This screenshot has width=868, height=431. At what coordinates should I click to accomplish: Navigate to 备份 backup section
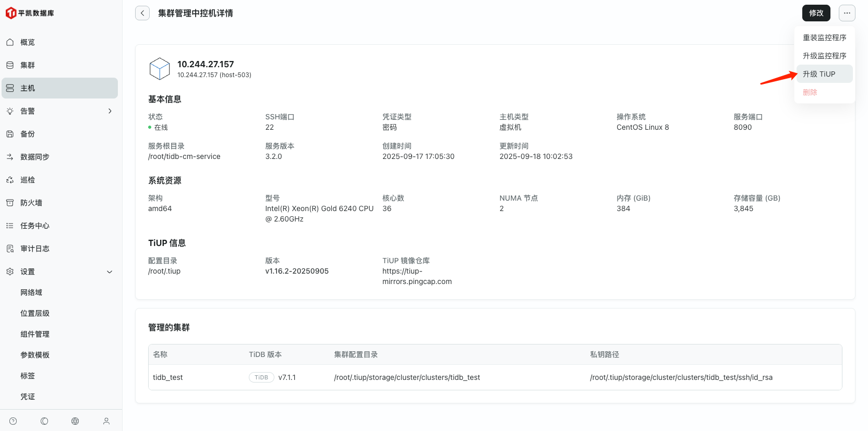(28, 134)
